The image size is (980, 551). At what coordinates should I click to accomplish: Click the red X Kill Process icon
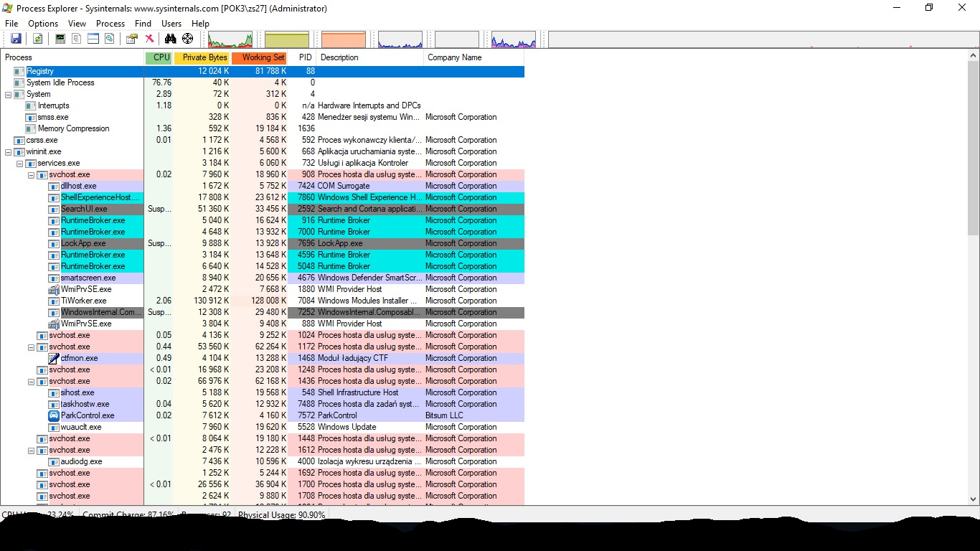point(149,39)
